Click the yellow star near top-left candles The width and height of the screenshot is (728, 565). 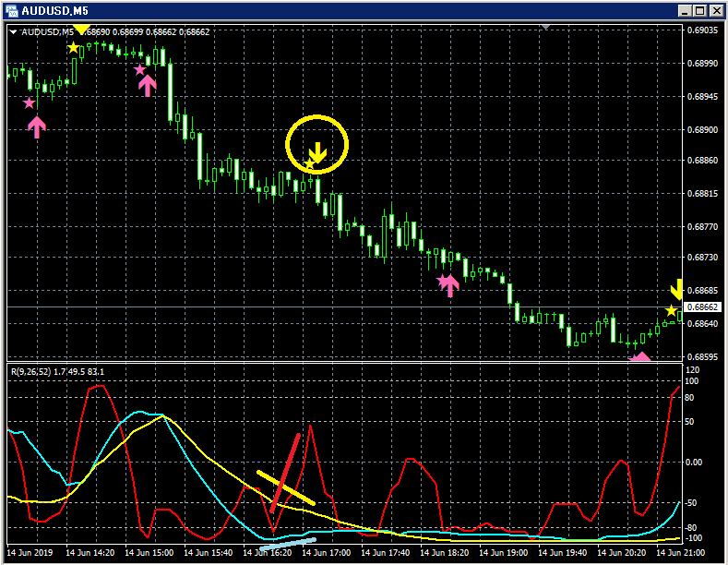click(73, 47)
